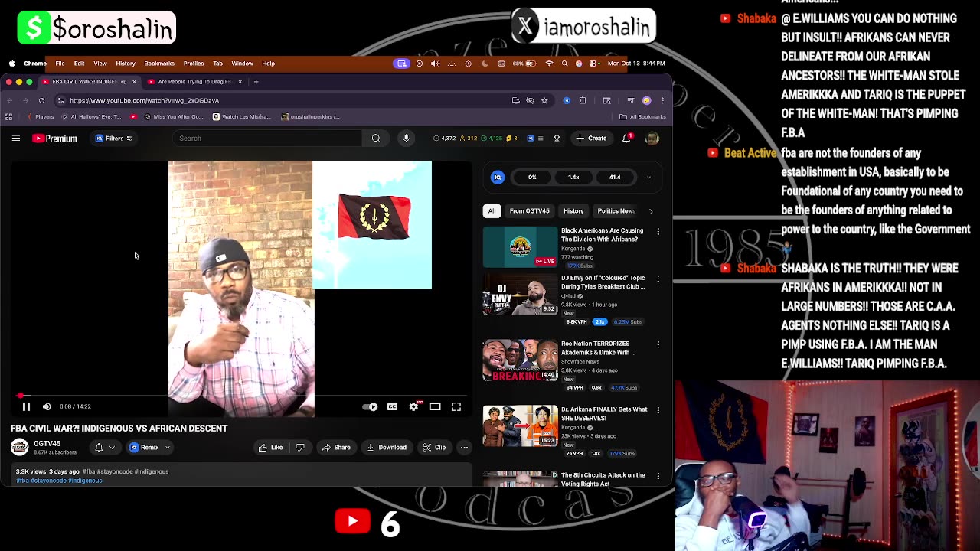Open DJ Envy Coloured Topic video thumbnail
The width and height of the screenshot is (980, 551).
521,295
